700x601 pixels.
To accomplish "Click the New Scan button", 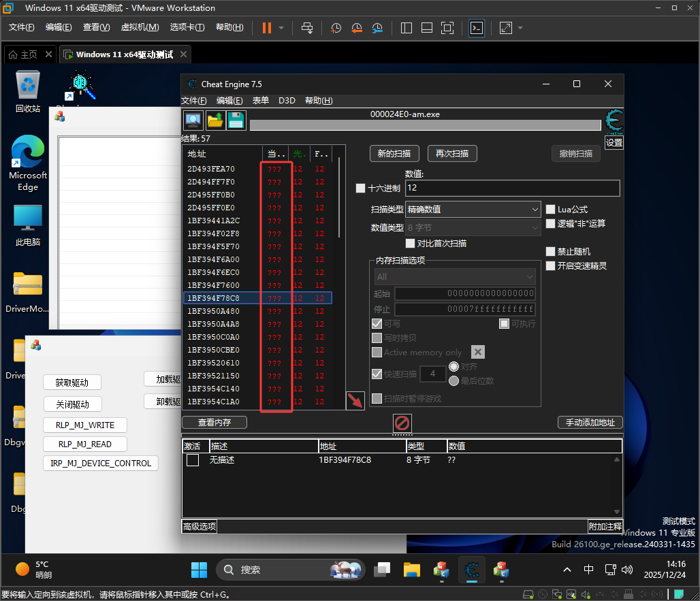I will tap(394, 154).
